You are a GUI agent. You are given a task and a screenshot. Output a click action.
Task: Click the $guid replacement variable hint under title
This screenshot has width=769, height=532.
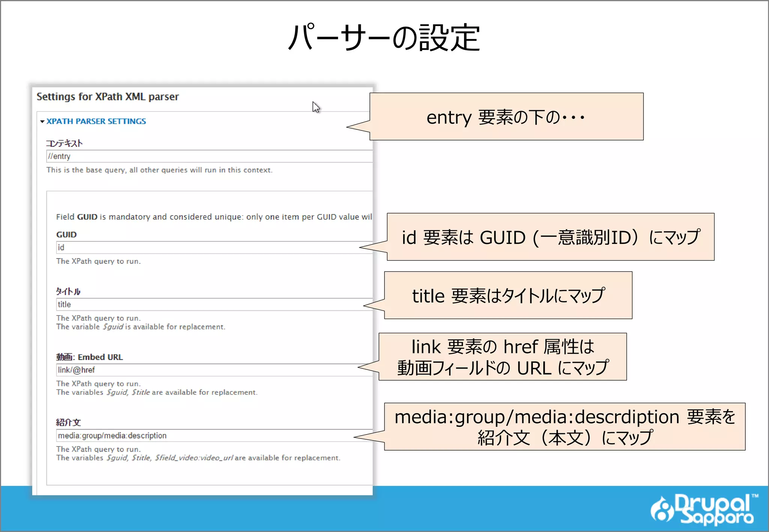(140, 327)
